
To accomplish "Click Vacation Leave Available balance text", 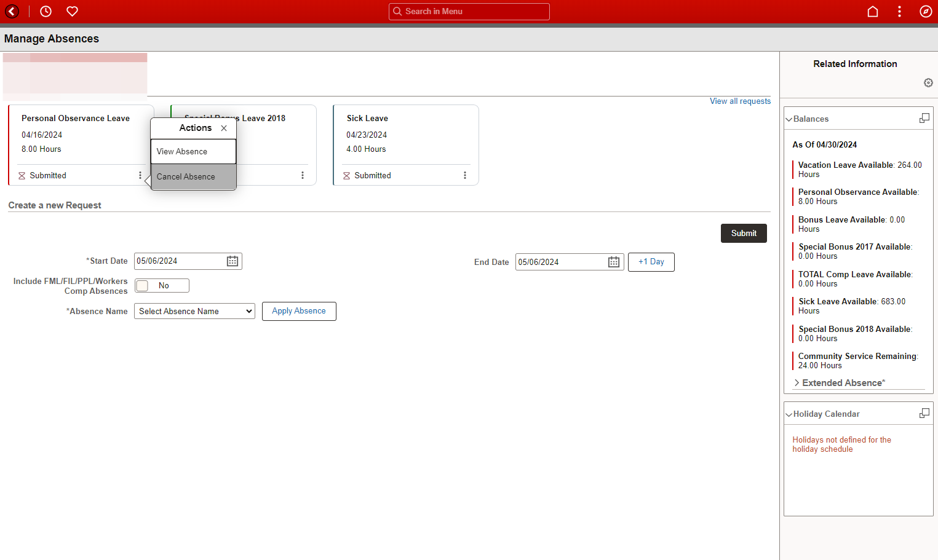I will [x=860, y=170].
